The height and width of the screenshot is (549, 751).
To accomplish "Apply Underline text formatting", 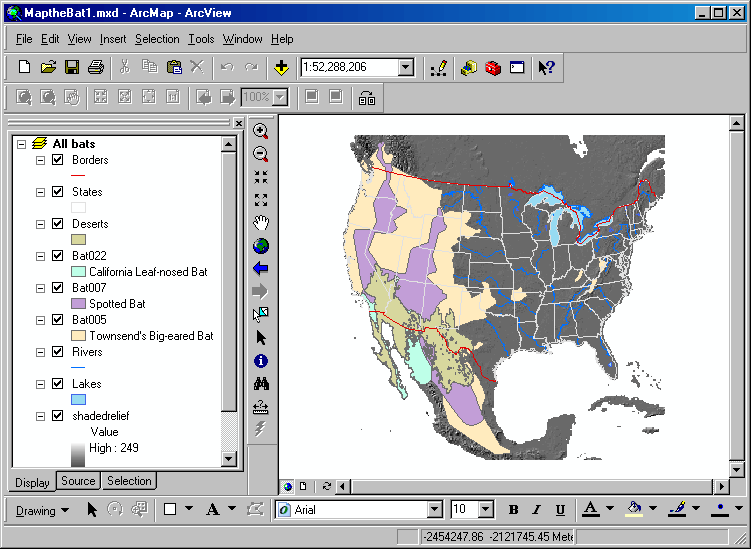I will coord(560,510).
